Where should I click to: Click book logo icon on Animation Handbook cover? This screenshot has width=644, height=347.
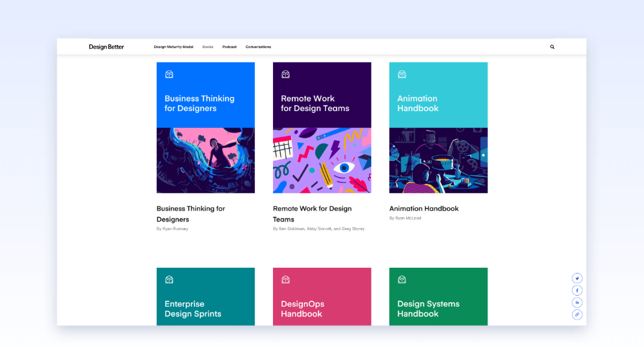[402, 74]
